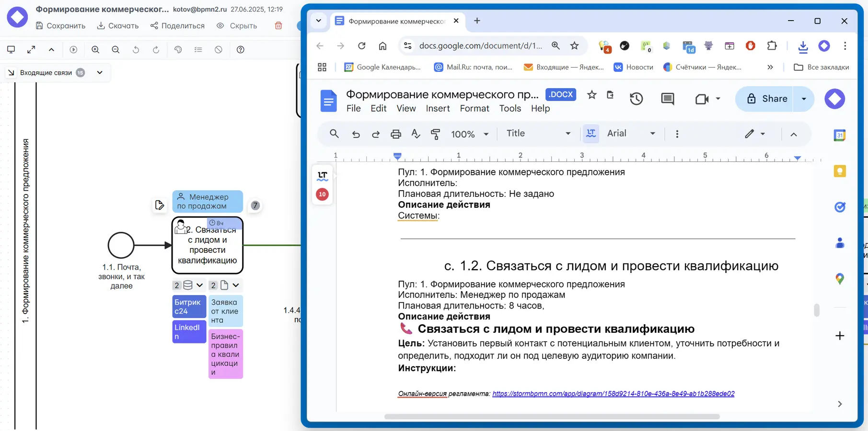
Task: Collapse toolbar with the up chevron
Action: (x=51, y=49)
